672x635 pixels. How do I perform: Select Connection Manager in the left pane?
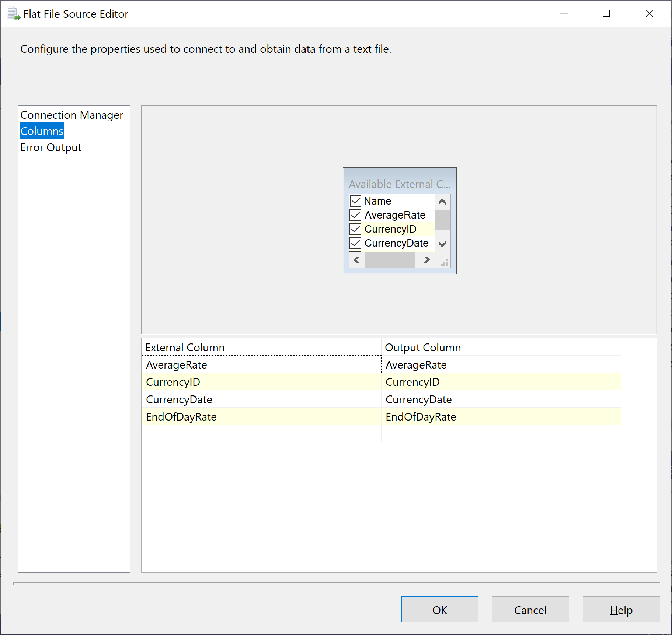coord(72,115)
